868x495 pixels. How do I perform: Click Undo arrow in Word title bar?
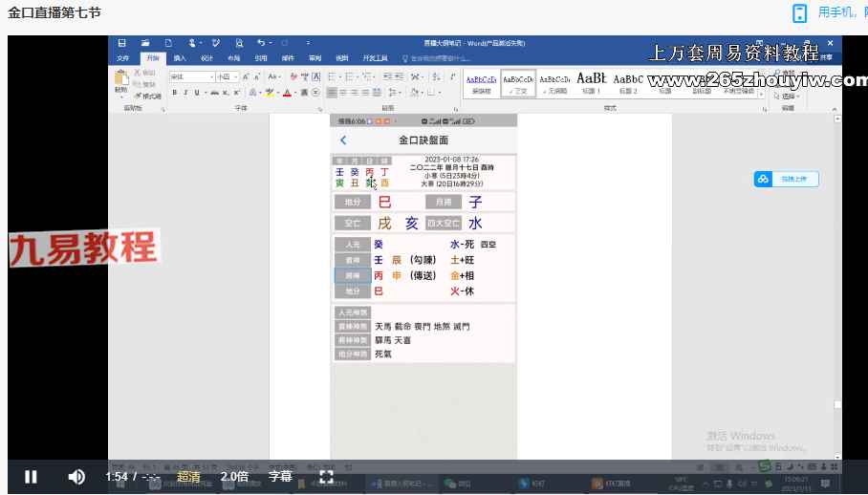pyautogui.click(x=260, y=43)
